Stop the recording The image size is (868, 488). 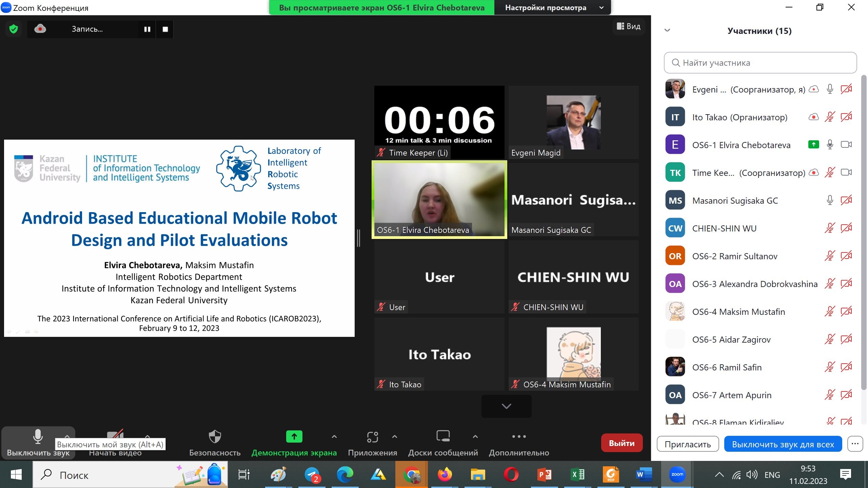165,29
